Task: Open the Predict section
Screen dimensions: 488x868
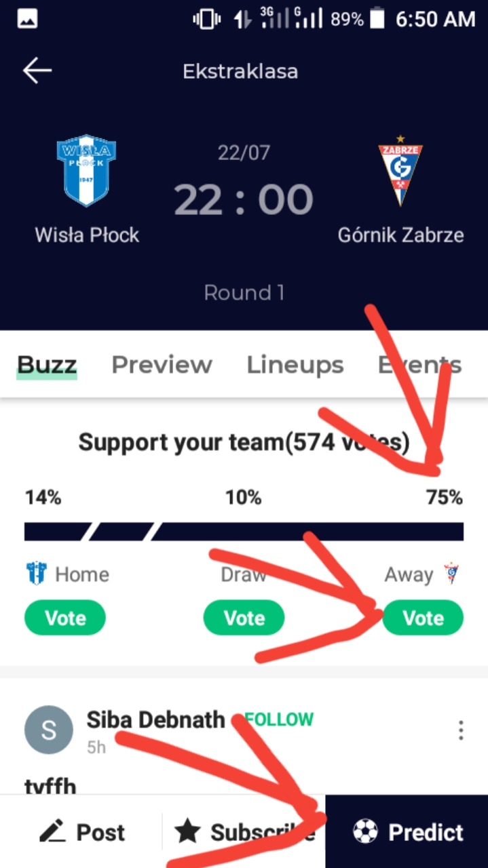Action: 407,832
